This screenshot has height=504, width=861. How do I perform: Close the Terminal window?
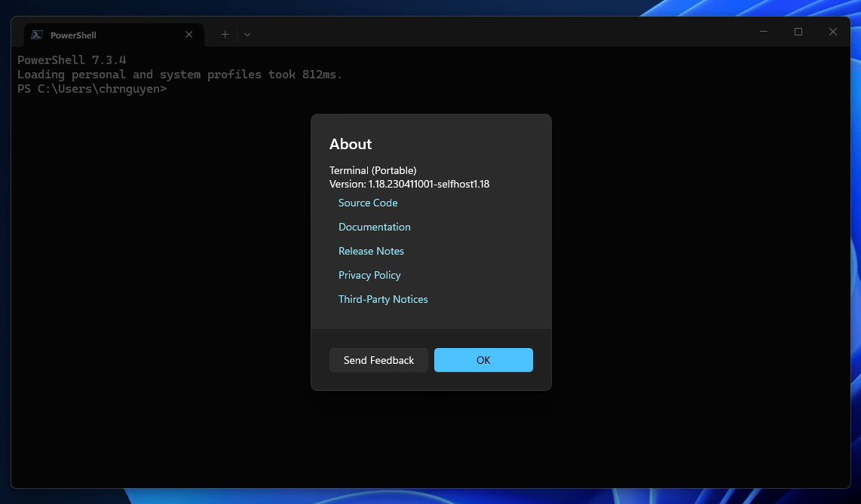tap(832, 32)
